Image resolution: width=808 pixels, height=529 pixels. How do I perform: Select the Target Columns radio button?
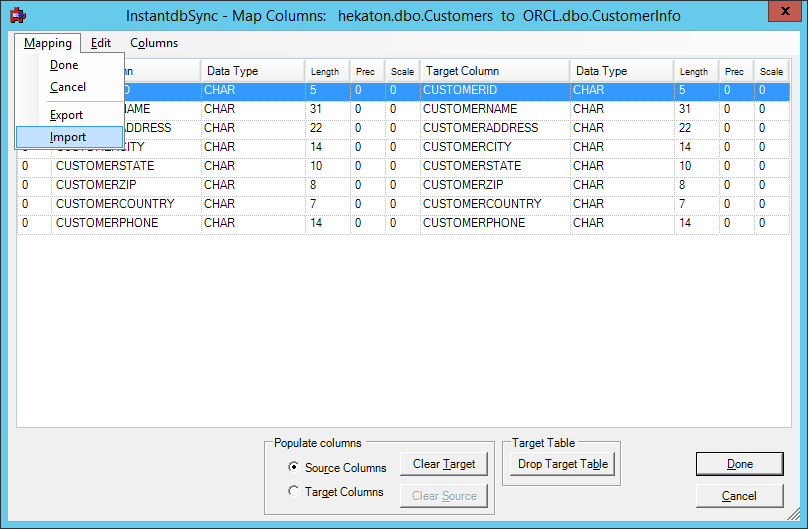coord(293,491)
